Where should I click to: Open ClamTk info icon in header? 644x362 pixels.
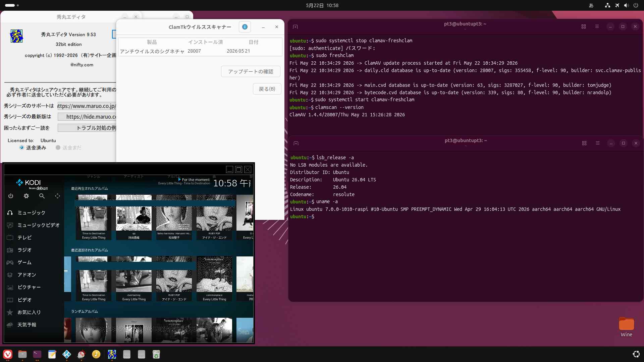click(x=245, y=27)
